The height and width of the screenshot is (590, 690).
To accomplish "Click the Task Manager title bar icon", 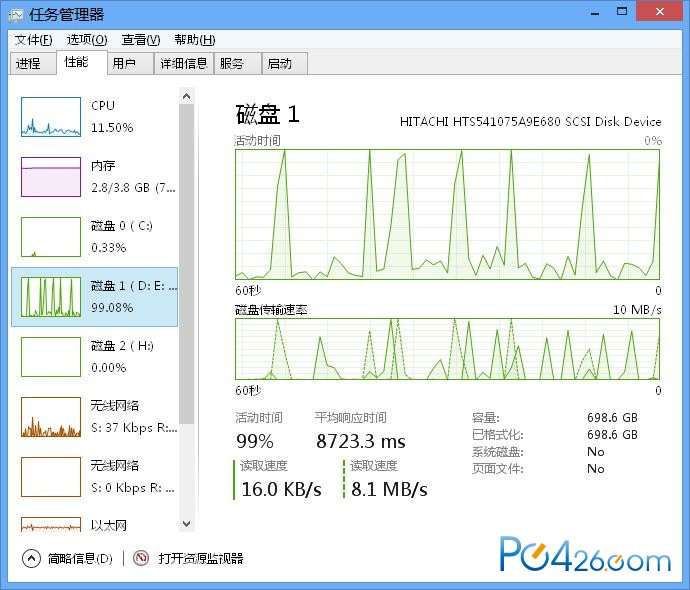I will click(x=15, y=15).
